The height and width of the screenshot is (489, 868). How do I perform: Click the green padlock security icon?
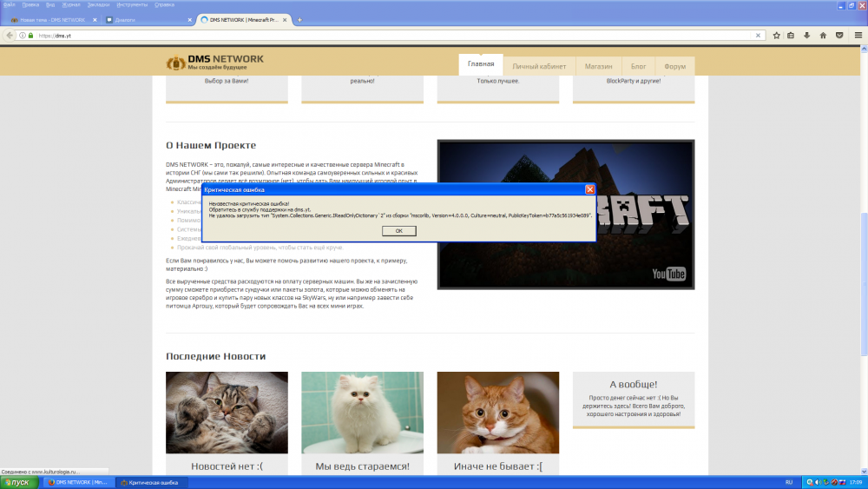tap(30, 36)
